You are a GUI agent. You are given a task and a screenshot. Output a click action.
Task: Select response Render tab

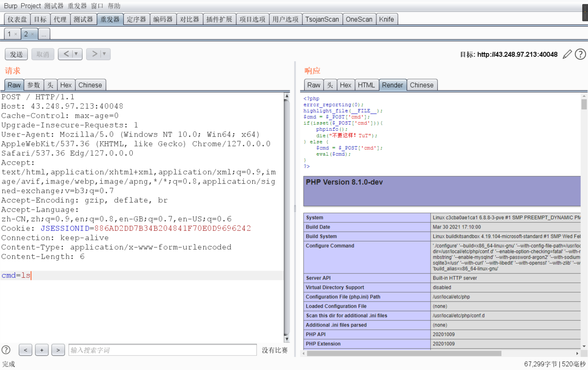point(392,85)
